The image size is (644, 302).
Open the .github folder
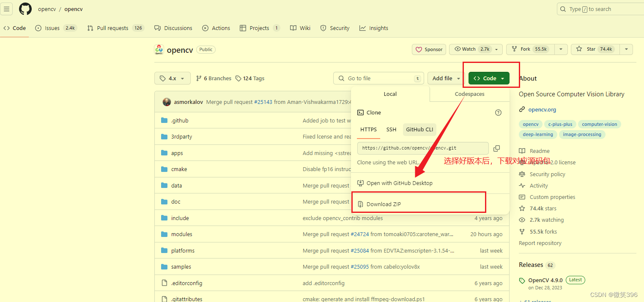pyautogui.click(x=180, y=121)
